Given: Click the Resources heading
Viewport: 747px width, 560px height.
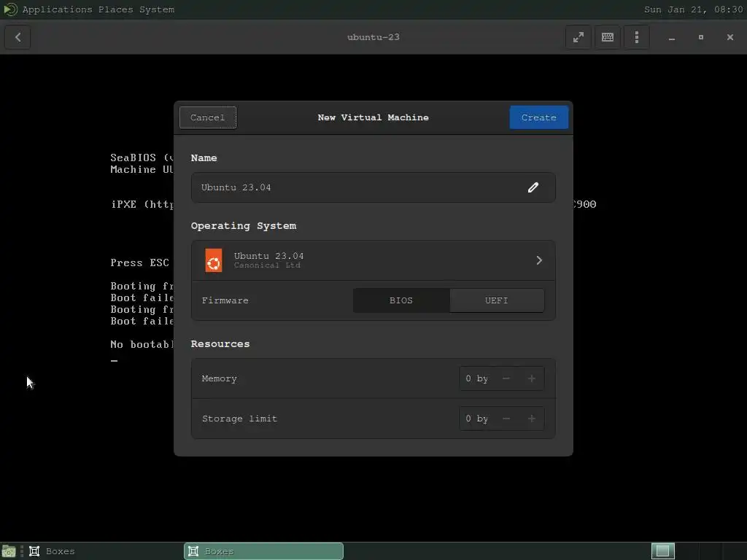Looking at the screenshot, I should (220, 344).
